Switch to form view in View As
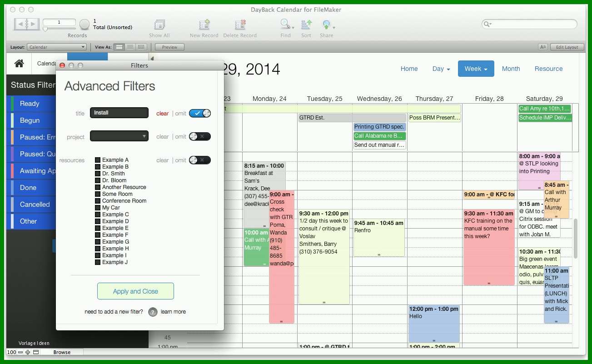The width and height of the screenshot is (592, 364). (x=119, y=47)
